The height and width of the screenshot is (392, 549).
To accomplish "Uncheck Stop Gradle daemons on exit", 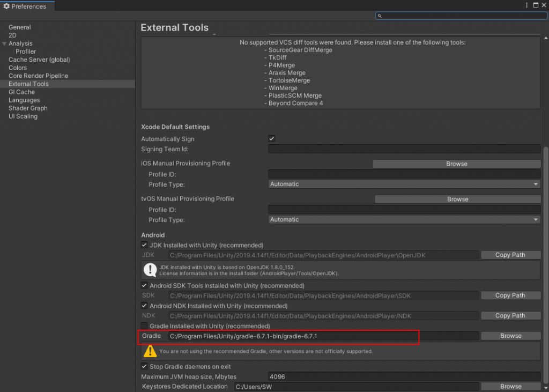I will click(x=144, y=366).
